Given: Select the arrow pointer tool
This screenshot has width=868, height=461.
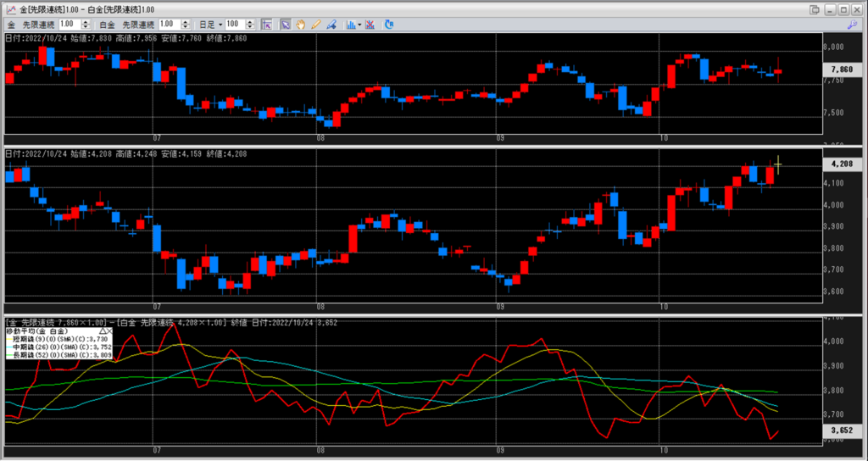Looking at the screenshot, I should 286,25.
